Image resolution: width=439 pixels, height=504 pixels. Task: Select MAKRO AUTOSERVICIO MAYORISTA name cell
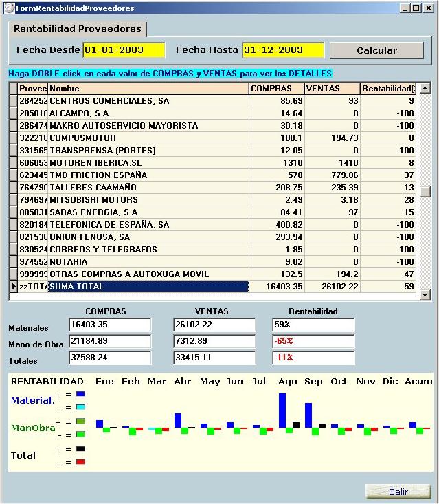pyautogui.click(x=148, y=126)
